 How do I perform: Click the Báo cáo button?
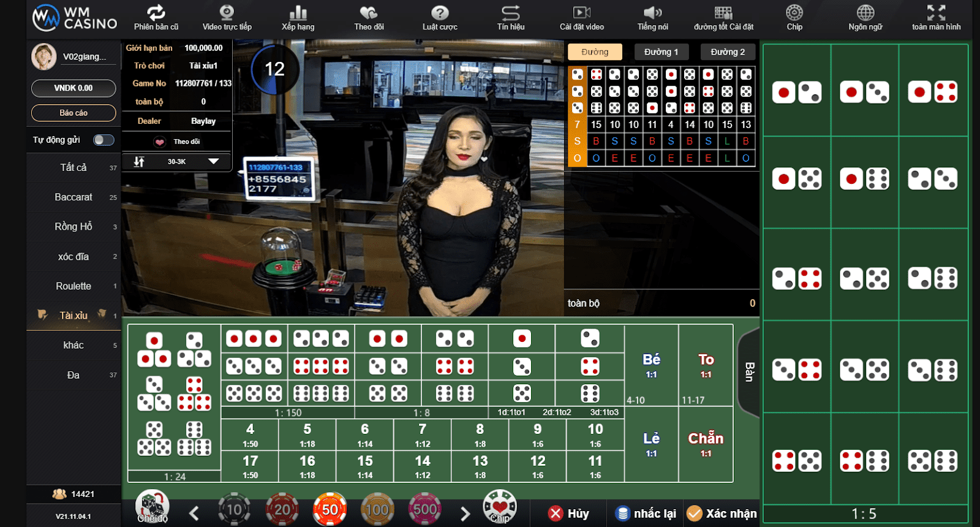(73, 113)
